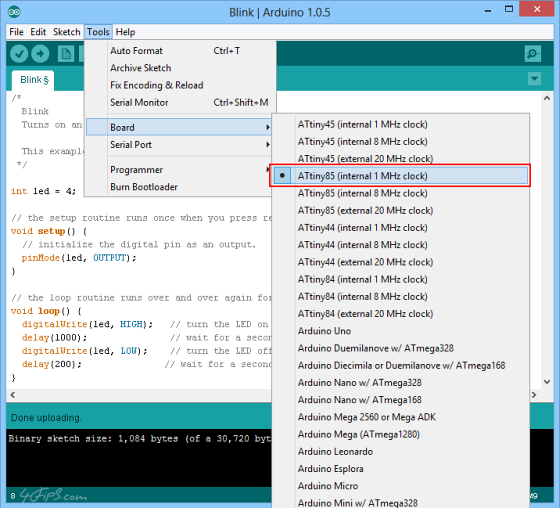Choose ATtiny85 (internal 8 MHz clock)
The width and height of the screenshot is (560, 508).
pyautogui.click(x=400, y=193)
